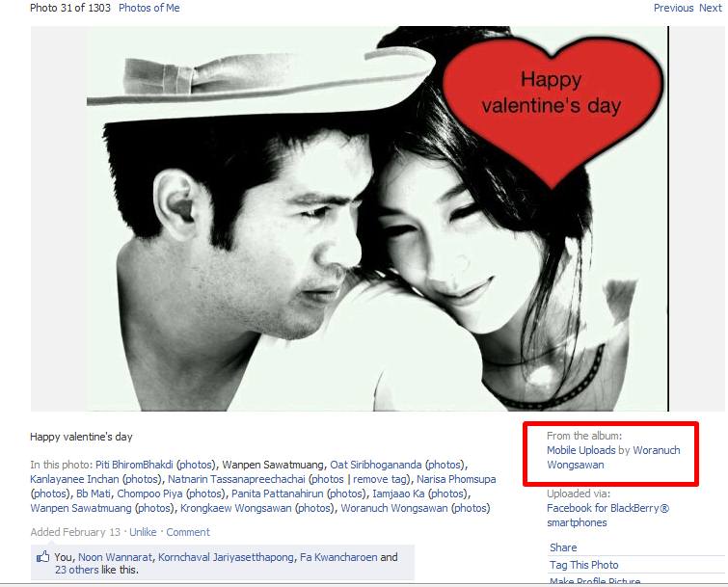The width and height of the screenshot is (728, 587).
Task: Click the 'In this photo:' label
Action: [62, 465]
